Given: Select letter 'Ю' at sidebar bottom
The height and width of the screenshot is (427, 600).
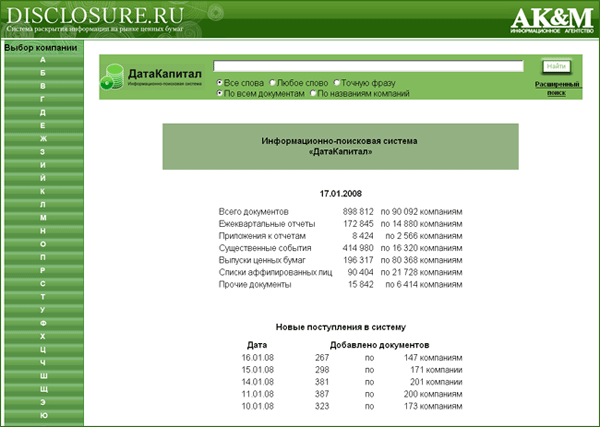Looking at the screenshot, I should (x=43, y=414).
